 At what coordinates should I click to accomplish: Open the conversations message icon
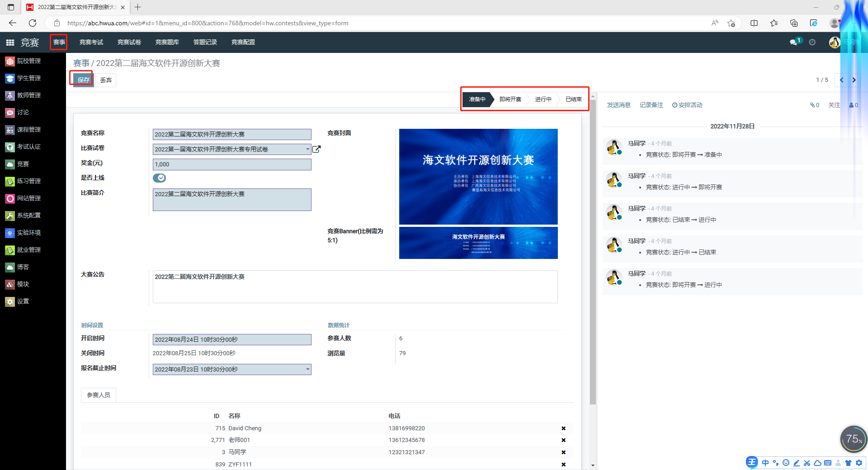point(794,42)
